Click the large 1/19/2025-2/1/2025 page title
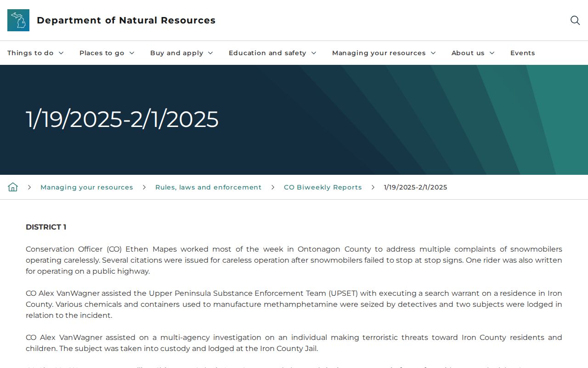This screenshot has height=368, width=588. coord(122,120)
